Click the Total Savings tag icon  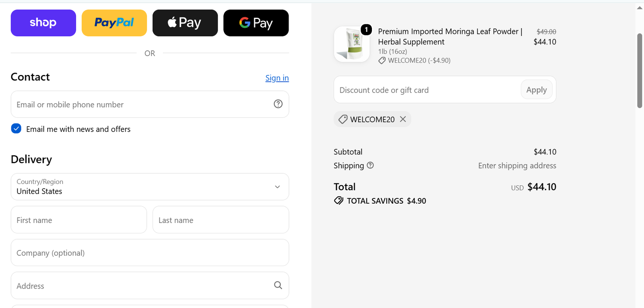(339, 201)
